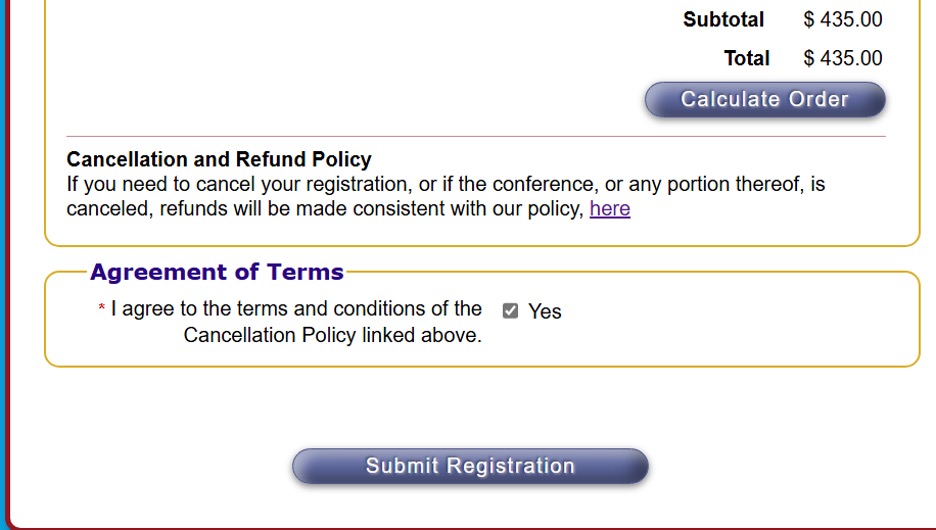The width and height of the screenshot is (936, 530).
Task: Select the 'Cancellation and Refund Policy' heading
Action: [x=219, y=159]
